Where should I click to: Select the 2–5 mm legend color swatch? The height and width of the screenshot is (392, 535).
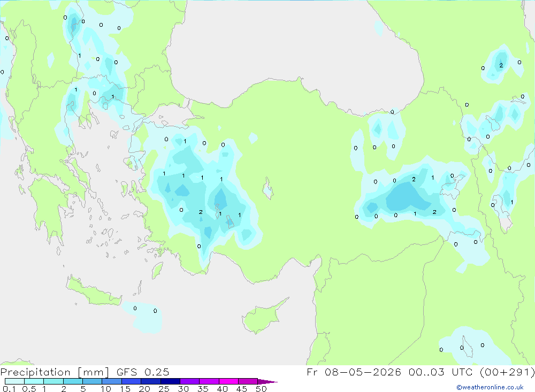pos(73,381)
